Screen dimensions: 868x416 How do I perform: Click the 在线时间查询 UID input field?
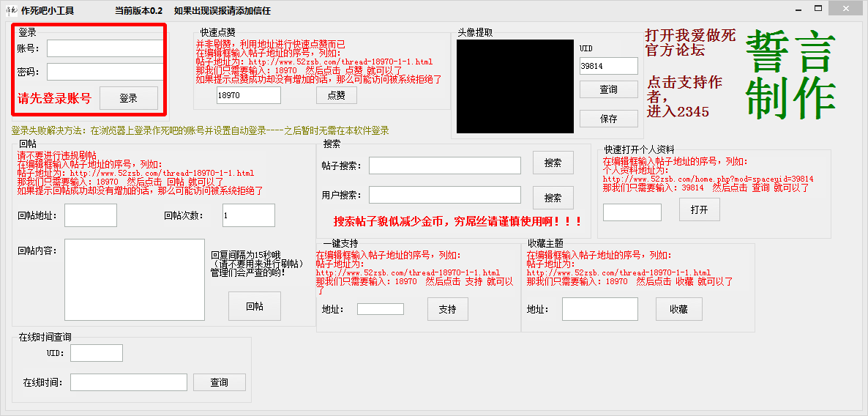tap(97, 353)
